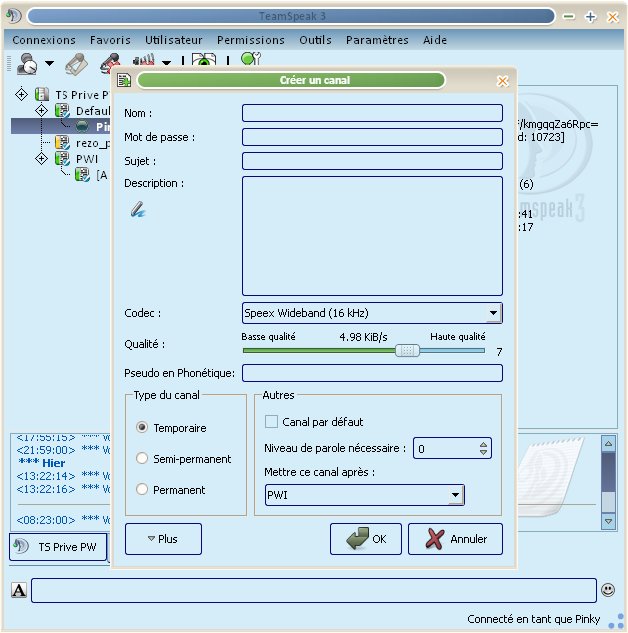
Task: Open the Favoris menu
Action: [110, 40]
